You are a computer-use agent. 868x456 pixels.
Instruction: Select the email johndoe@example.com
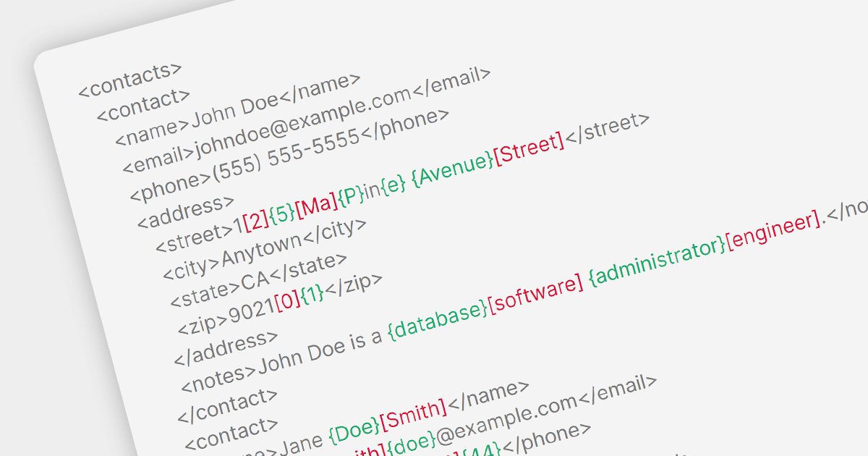coord(302,123)
